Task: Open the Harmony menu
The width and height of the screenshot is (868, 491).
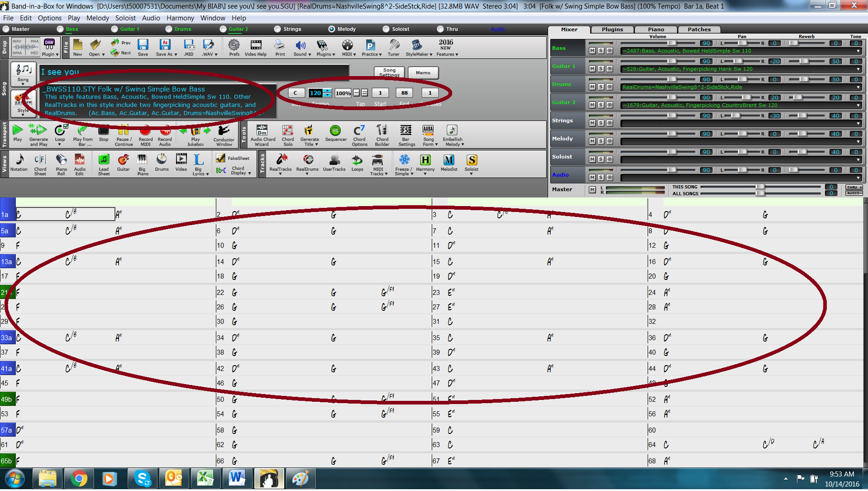Action: coord(180,18)
